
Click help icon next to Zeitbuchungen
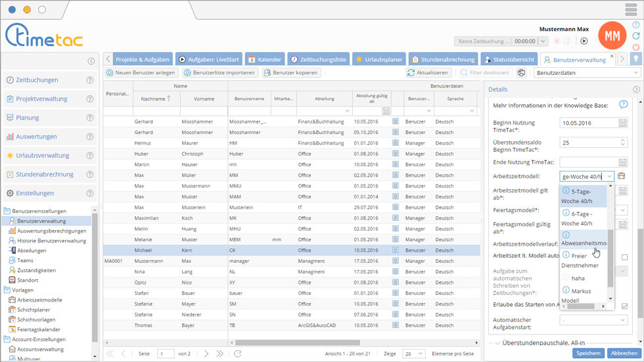tap(90, 80)
